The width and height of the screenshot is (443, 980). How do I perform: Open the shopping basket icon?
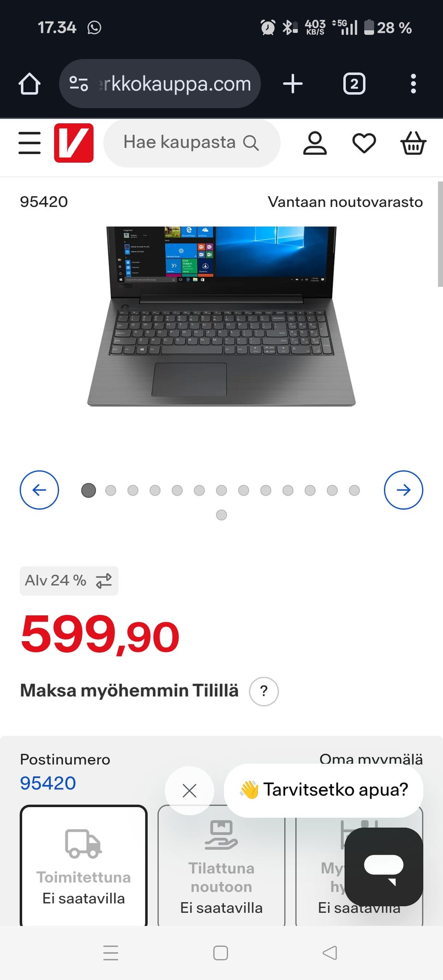413,143
